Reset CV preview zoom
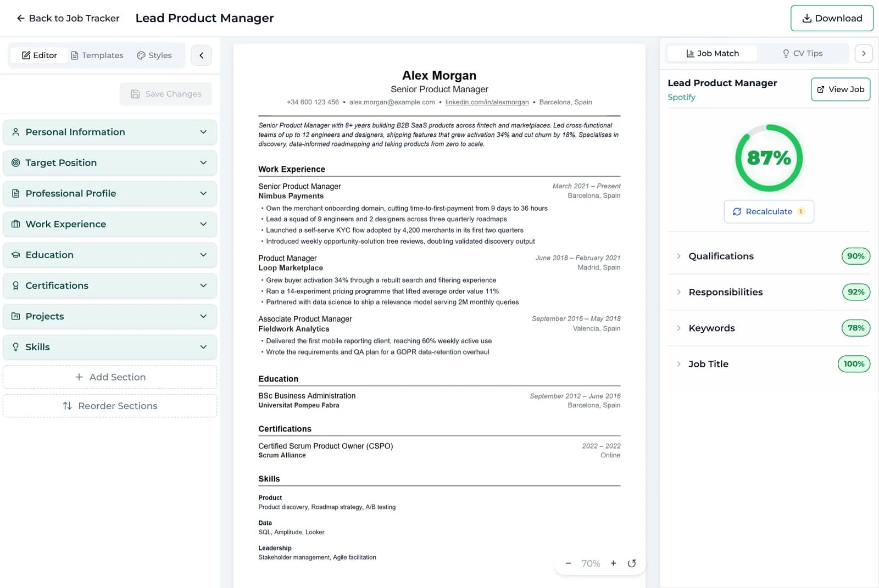Viewport: 879px width, 588px height. coord(632,563)
